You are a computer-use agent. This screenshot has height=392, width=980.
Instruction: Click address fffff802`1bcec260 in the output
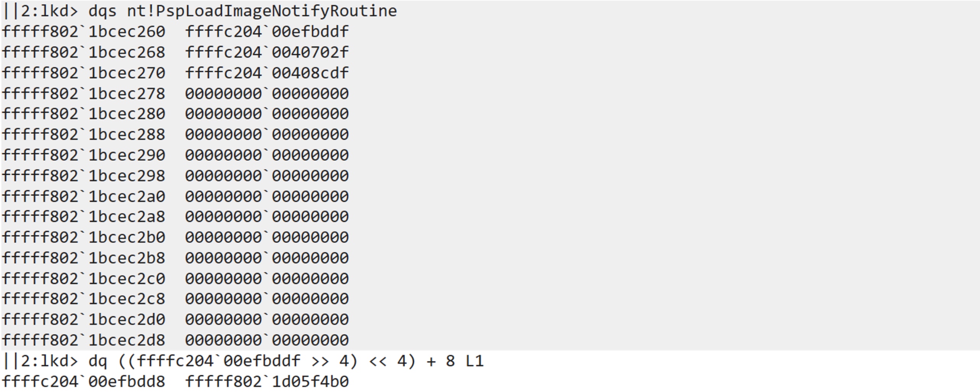pos(84,32)
